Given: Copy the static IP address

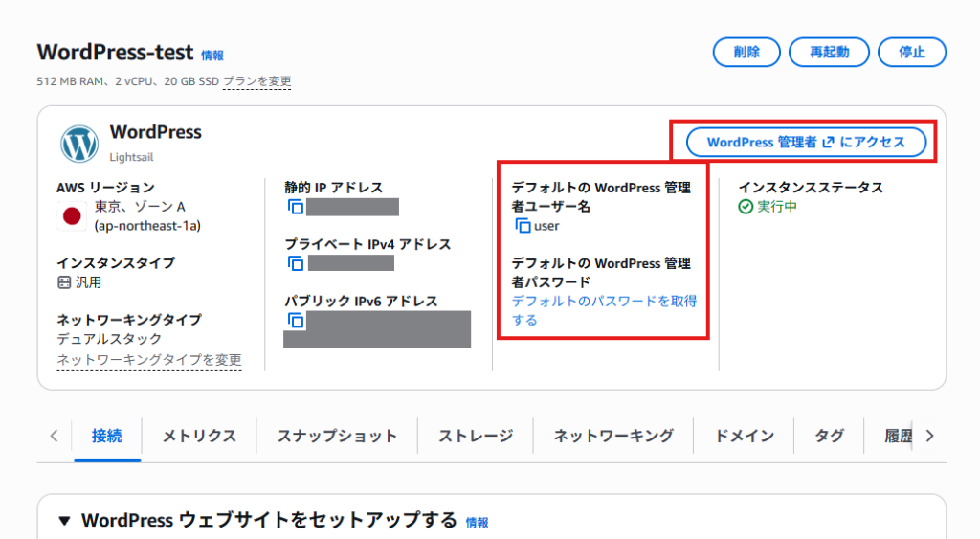Looking at the screenshot, I should tap(296, 207).
